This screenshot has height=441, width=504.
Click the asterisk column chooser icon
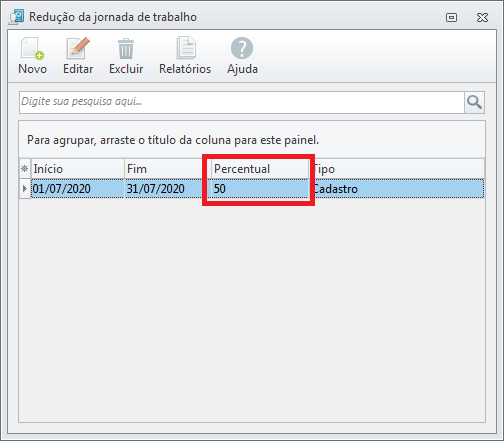(25, 169)
